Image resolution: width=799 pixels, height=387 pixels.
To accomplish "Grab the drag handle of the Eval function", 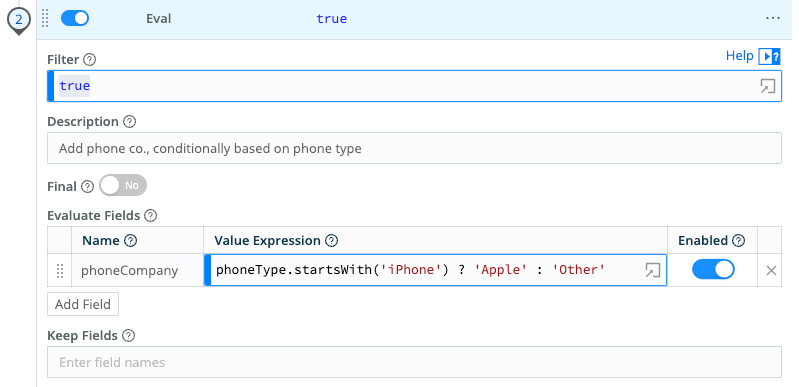I will coord(45,19).
